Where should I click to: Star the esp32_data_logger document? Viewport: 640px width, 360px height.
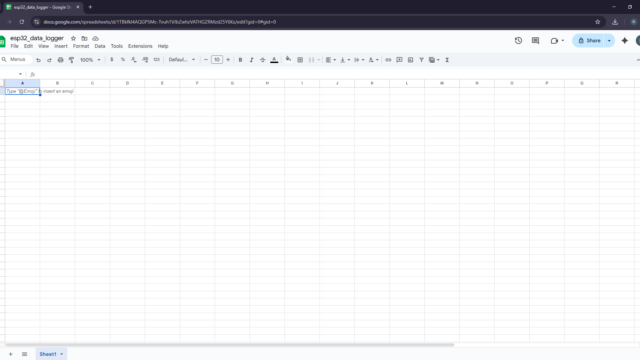tap(73, 38)
